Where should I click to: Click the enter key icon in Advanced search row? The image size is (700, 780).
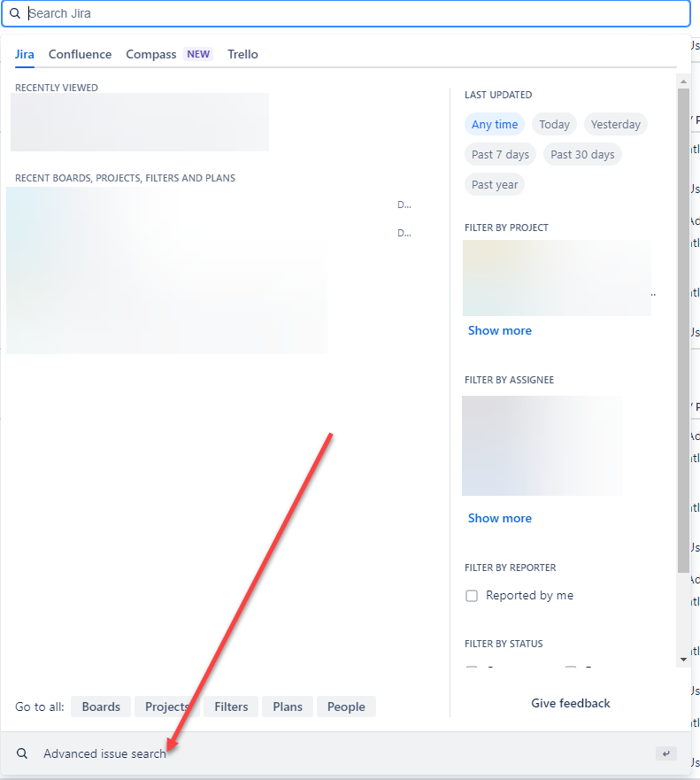[666, 753]
